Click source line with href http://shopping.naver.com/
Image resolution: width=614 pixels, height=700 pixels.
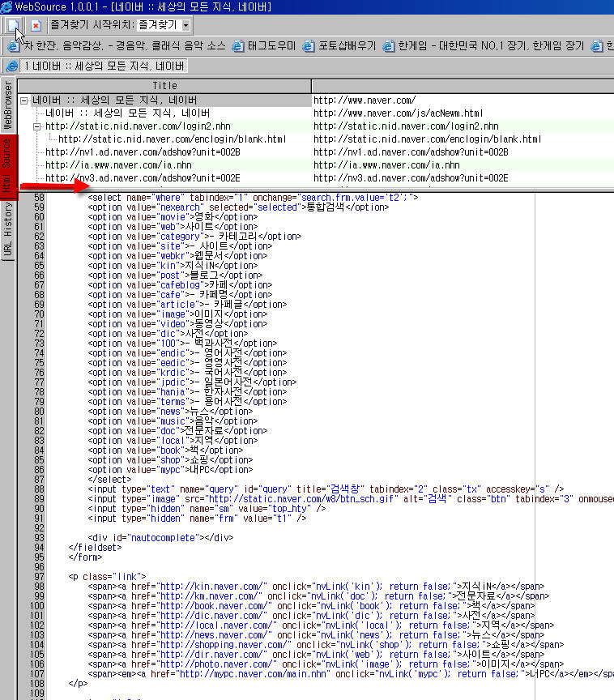coord(326,645)
